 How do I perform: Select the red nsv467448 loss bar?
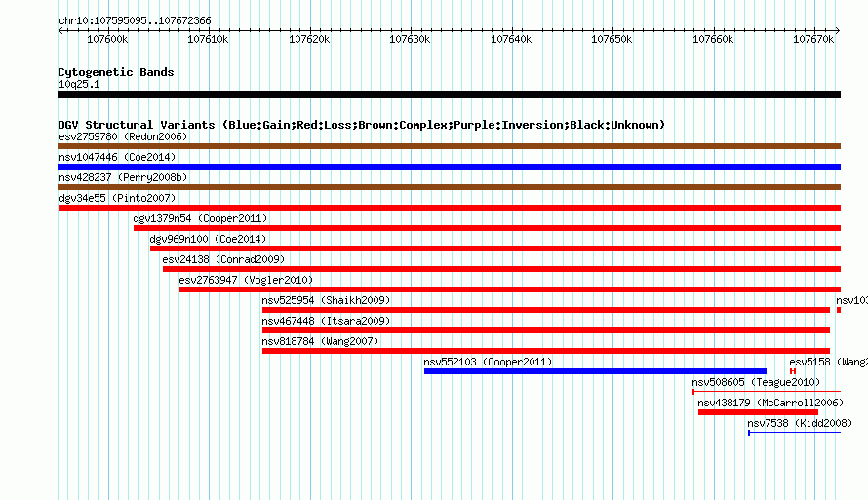[546, 330]
